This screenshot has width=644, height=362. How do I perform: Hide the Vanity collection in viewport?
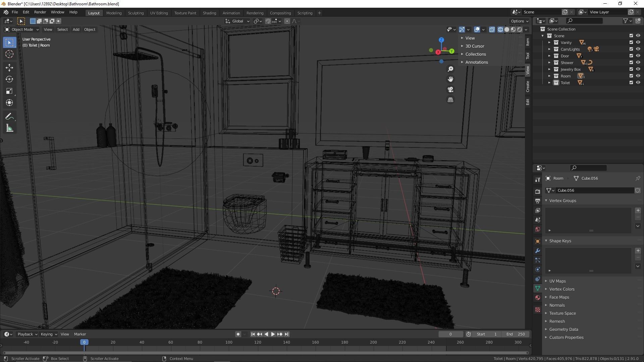pyautogui.click(x=638, y=43)
